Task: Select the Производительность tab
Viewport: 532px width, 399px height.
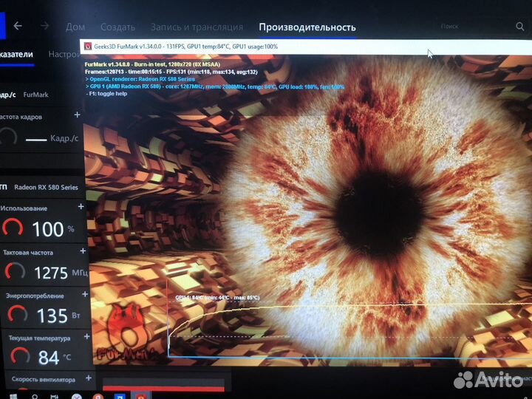Action: (307, 27)
